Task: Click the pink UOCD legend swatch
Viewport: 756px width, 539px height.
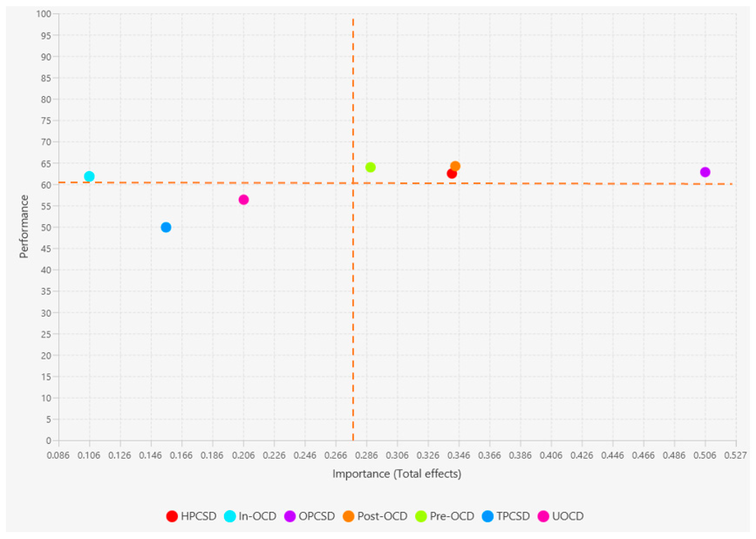Action: click(543, 516)
